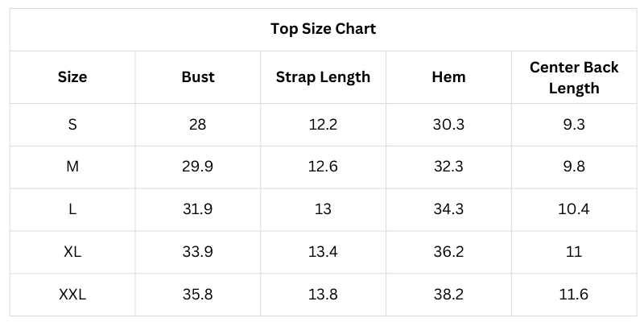Click the size "XXL" row label
The image size is (644, 322).
72,295
